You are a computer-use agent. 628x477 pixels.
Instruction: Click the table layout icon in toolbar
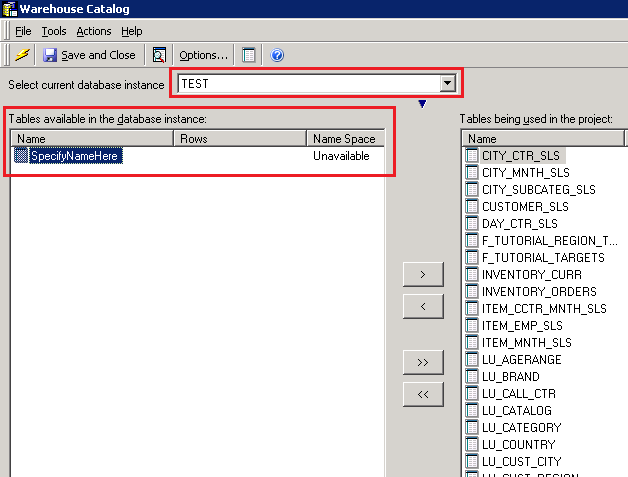tap(250, 55)
